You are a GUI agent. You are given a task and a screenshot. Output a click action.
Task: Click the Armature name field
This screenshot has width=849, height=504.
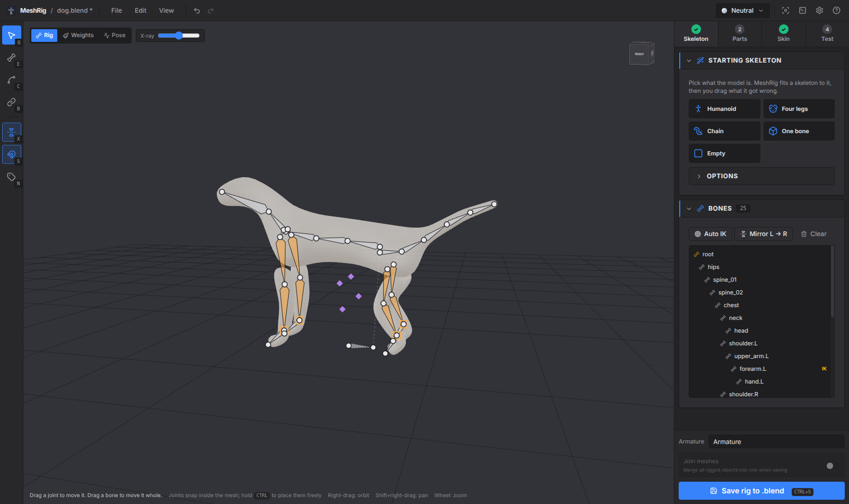coord(776,441)
